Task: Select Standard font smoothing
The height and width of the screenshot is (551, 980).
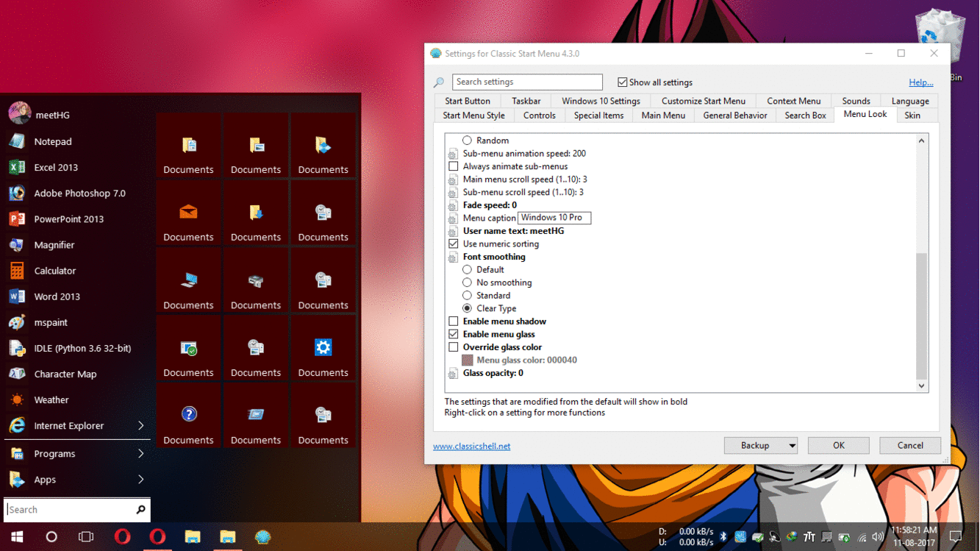Action: [467, 296]
